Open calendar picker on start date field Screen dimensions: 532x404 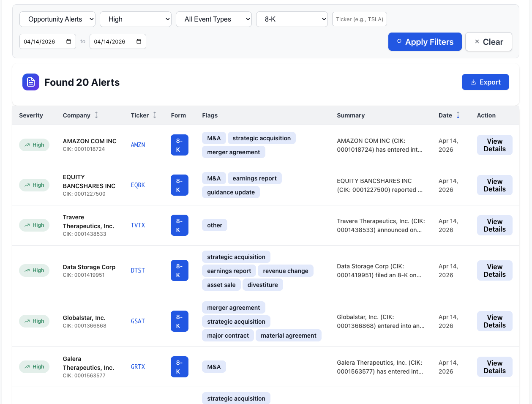[69, 41]
